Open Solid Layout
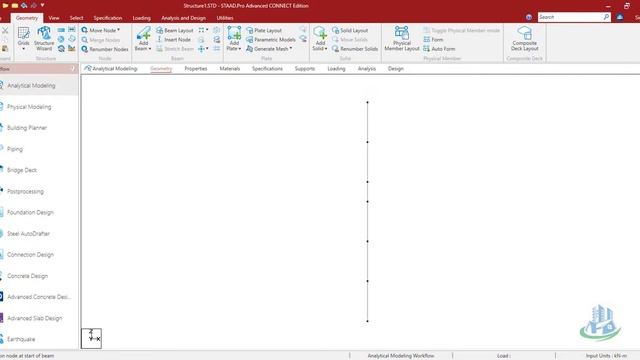The image size is (640, 360). 350,30
